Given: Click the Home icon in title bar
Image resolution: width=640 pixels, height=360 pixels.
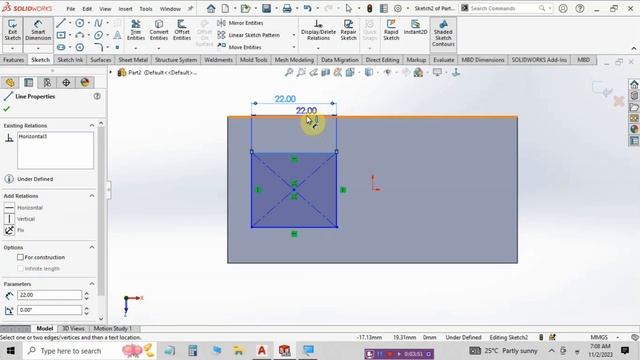Looking at the screenshot, I should point(211,8).
